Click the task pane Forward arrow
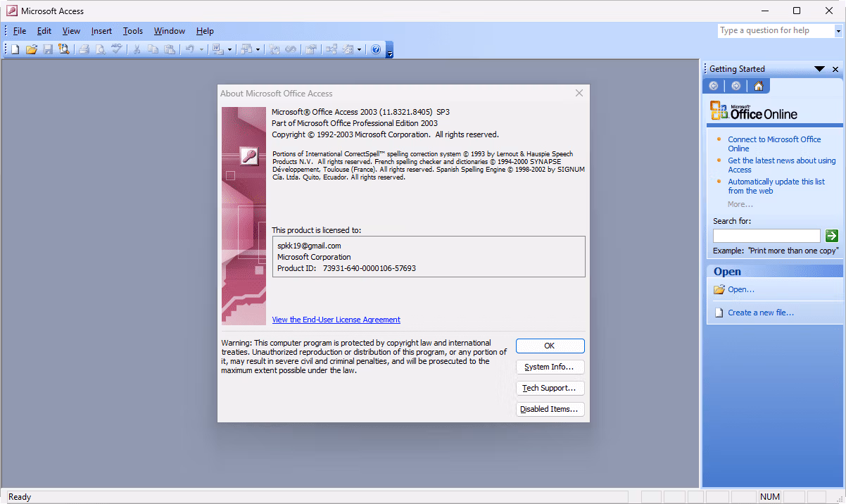The width and height of the screenshot is (846, 504). pos(736,86)
